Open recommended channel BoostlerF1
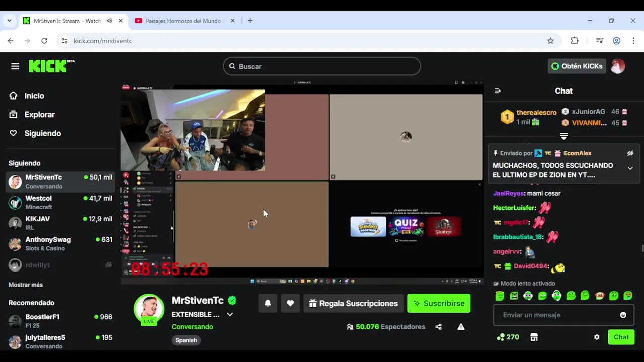The image size is (644, 362). (60, 321)
